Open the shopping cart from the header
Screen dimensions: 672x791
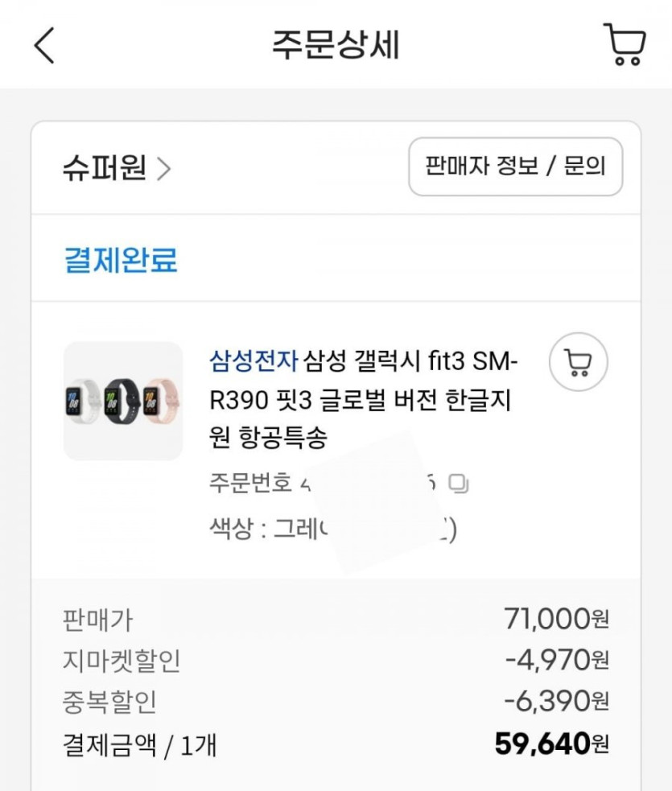[624, 44]
